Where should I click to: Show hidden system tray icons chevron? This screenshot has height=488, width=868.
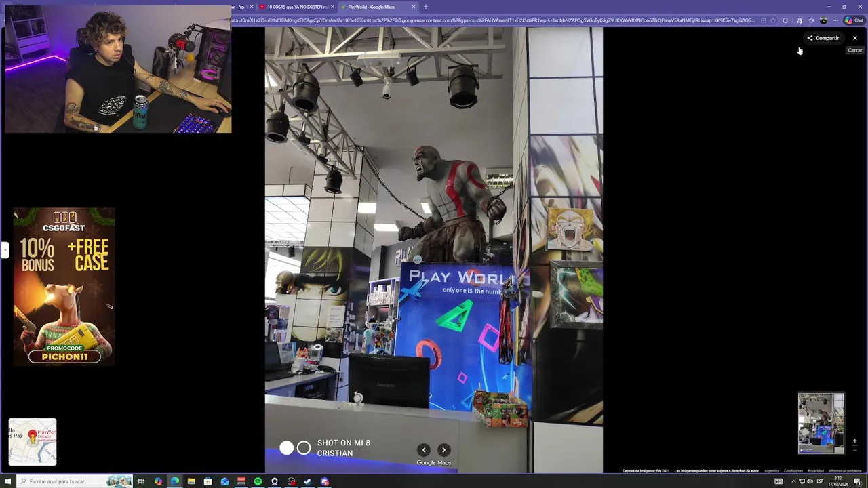(x=793, y=481)
